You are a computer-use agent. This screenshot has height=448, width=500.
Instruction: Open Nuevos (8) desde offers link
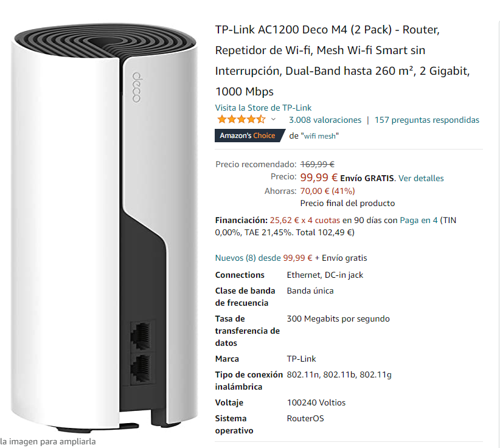pos(264,258)
